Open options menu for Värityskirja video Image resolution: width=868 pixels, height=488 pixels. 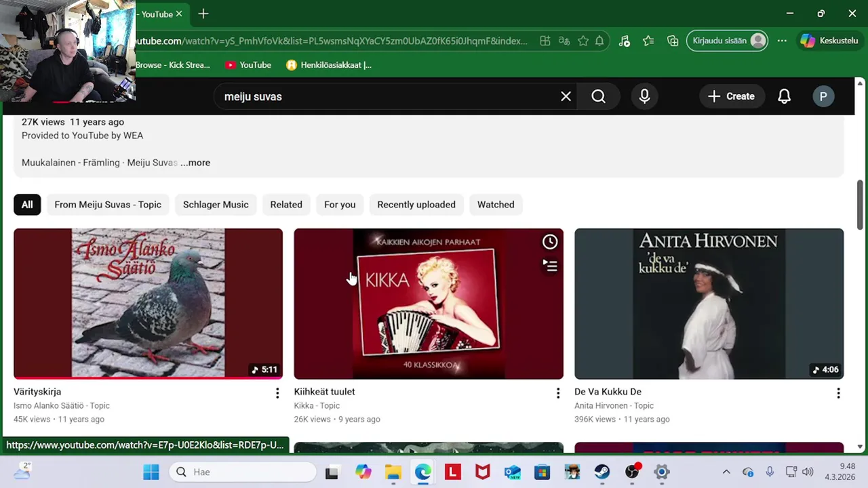pos(277,393)
